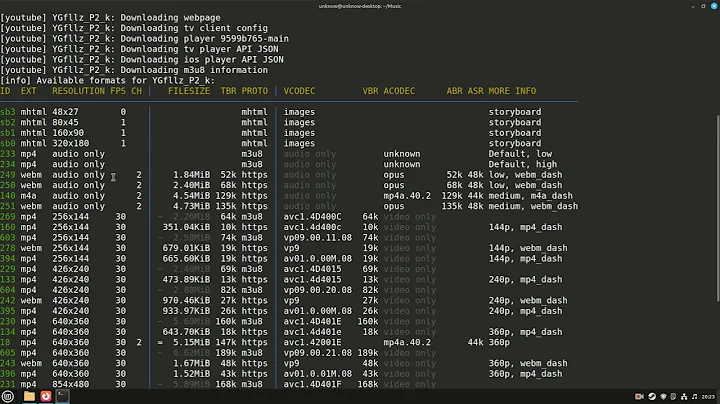The width and height of the screenshot is (720, 404).
Task: Click 'Downloading m3u8 information' line
Action: [x=134, y=70]
